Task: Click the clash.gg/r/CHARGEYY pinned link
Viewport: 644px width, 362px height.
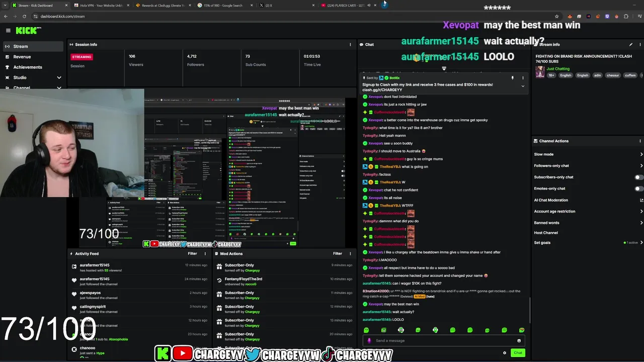Action: pyautogui.click(x=382, y=90)
